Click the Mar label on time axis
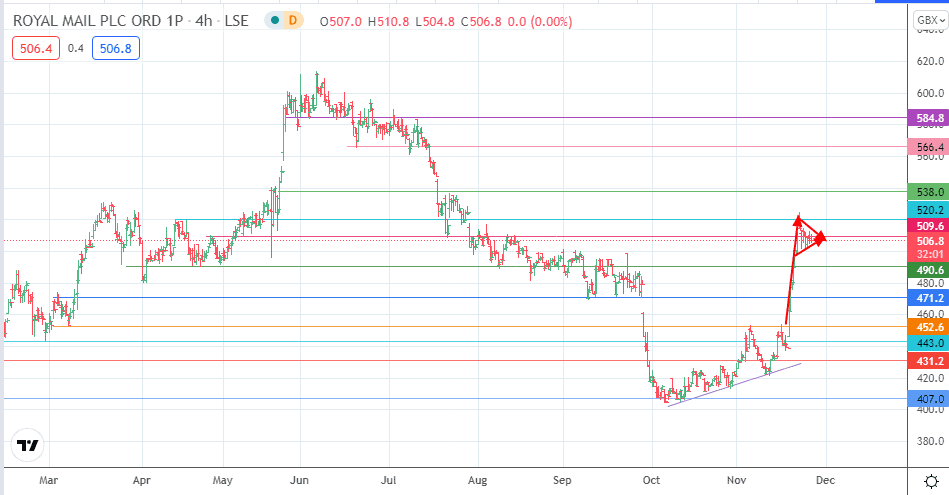This screenshot has height=495, width=949. pos(48,480)
